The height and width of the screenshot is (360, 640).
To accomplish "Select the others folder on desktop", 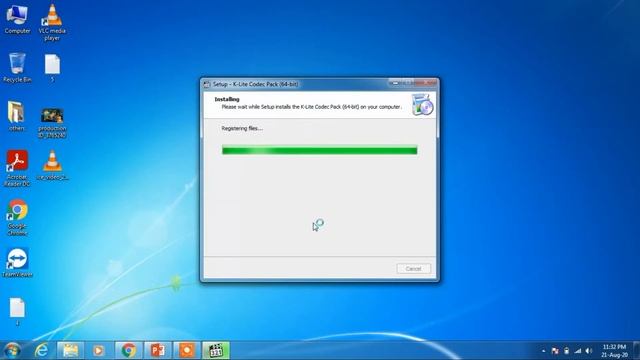I will [16, 116].
